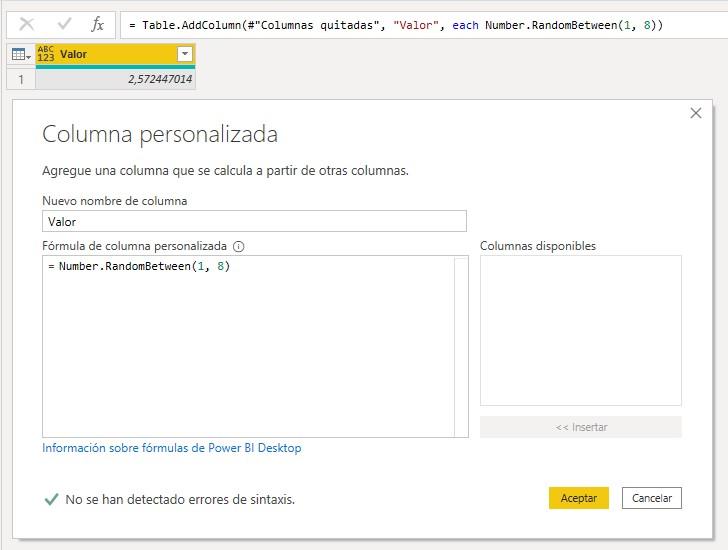
Task: Click the formula editor vertical scrollbar
Action: point(461,346)
